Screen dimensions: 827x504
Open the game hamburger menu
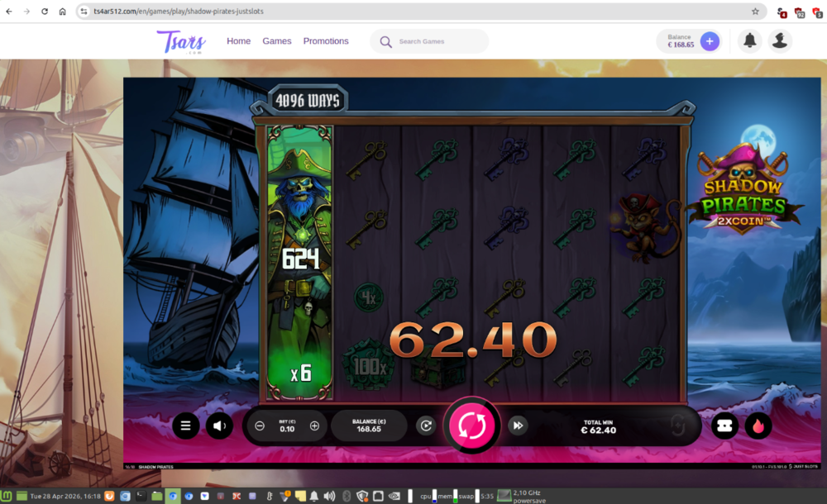(186, 426)
